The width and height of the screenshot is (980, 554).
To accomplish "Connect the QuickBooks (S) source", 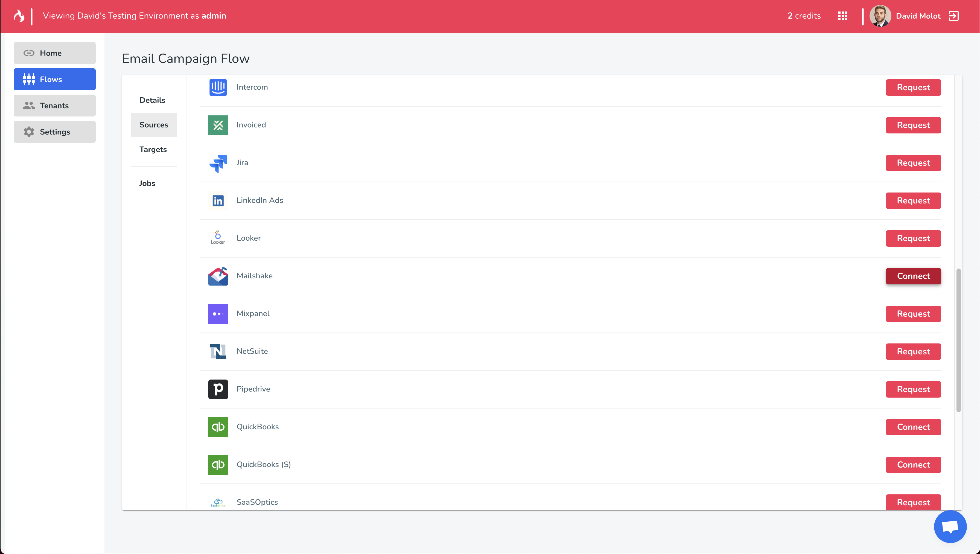I will [913, 465].
